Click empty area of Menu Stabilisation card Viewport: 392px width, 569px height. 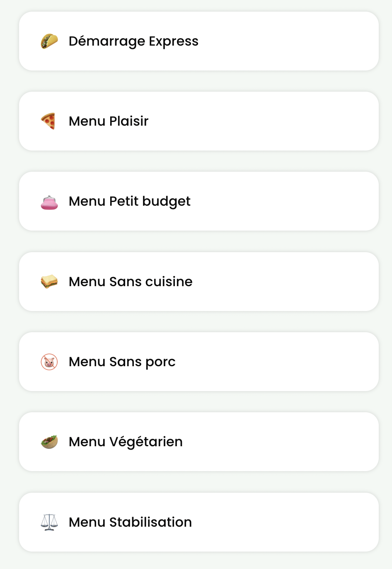click(x=290, y=522)
